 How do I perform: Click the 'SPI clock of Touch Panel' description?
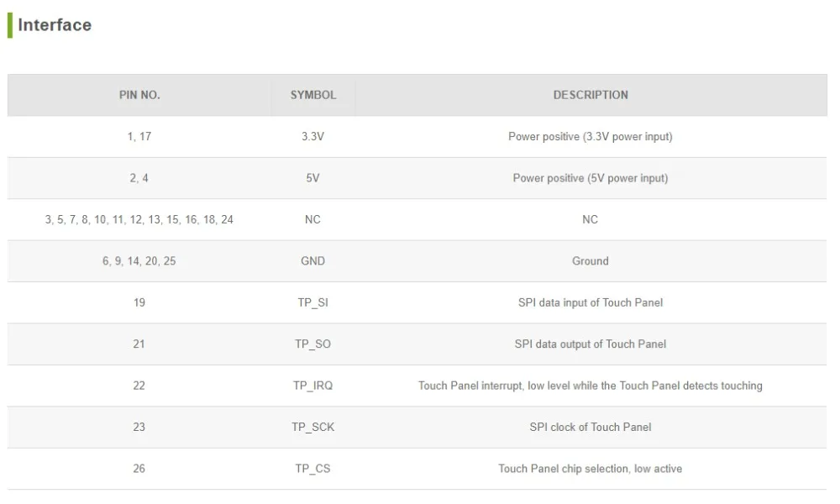[591, 427]
